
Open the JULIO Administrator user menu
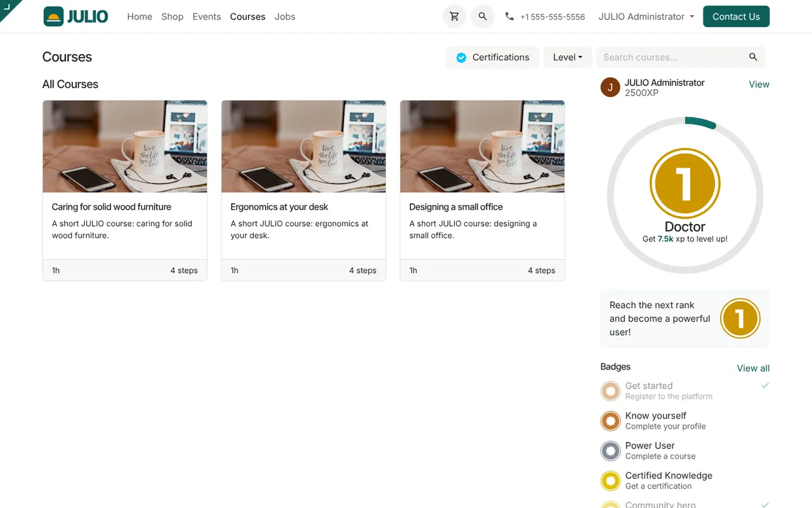[x=646, y=17]
